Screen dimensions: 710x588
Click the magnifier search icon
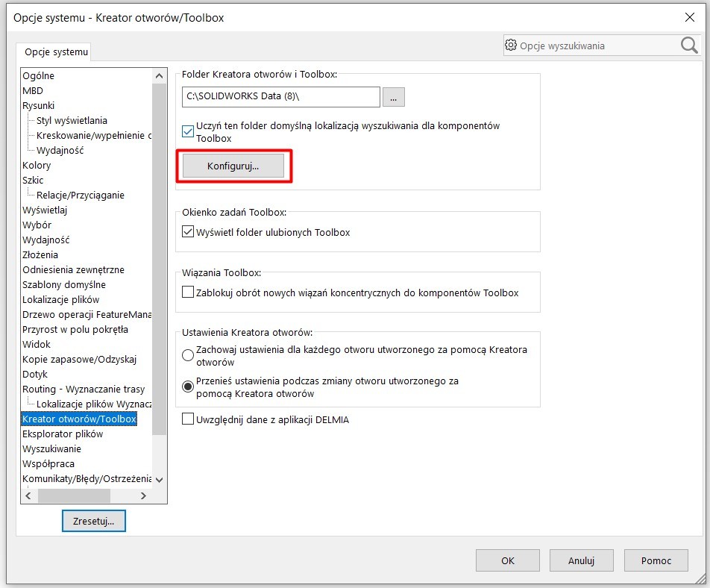click(x=688, y=46)
